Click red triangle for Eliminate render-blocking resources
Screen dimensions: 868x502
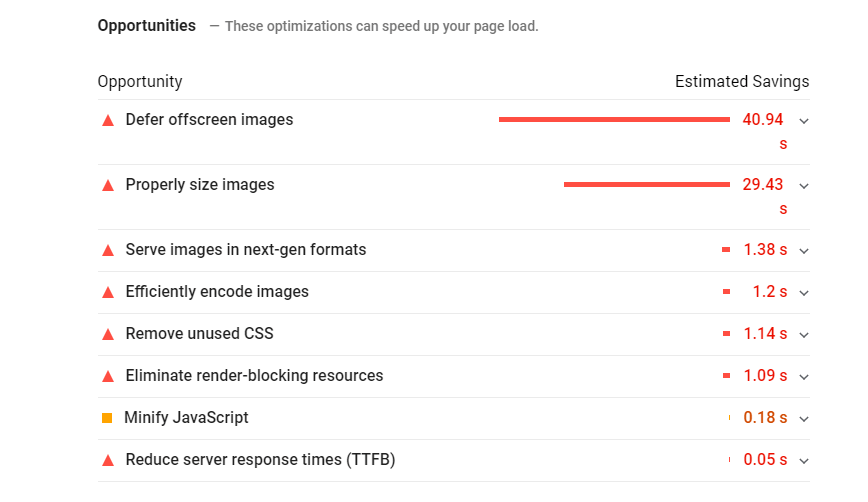click(108, 376)
